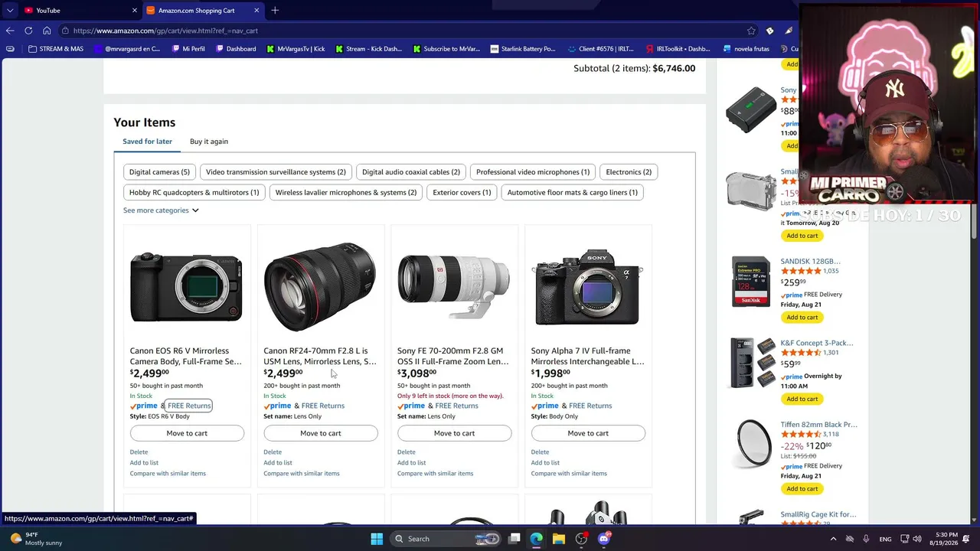Viewport: 980px width, 551px height.
Task: Reload the Amazon cart page
Action: click(x=28, y=31)
